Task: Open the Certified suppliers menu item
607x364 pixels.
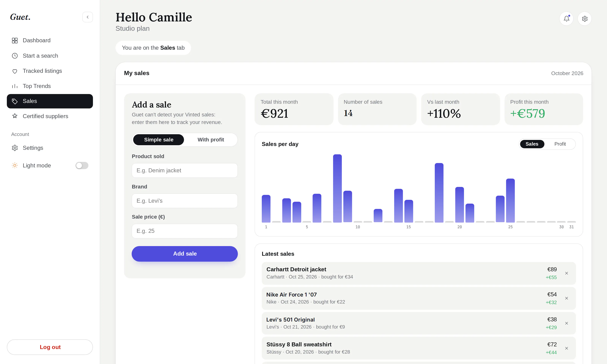Action: coord(50,116)
